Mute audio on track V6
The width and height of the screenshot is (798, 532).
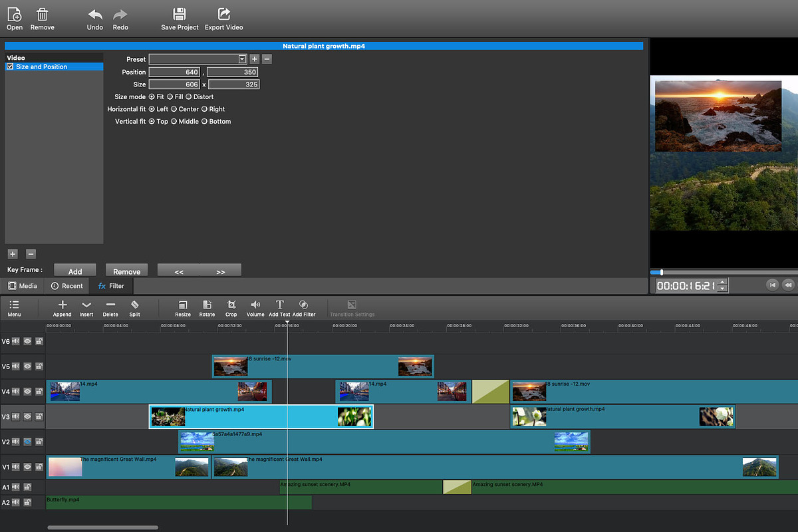tap(16, 341)
